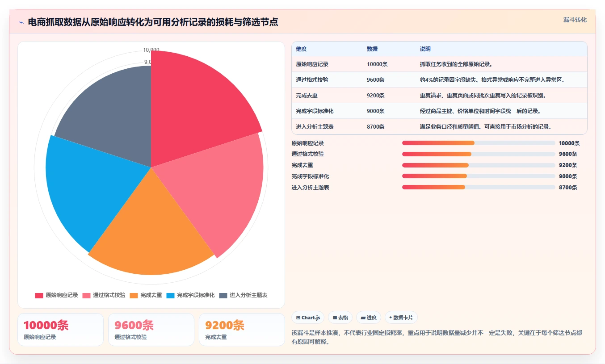This screenshot has height=364, width=605.
Task: Click the 进入分析主题表 progress bar
Action: click(x=479, y=187)
